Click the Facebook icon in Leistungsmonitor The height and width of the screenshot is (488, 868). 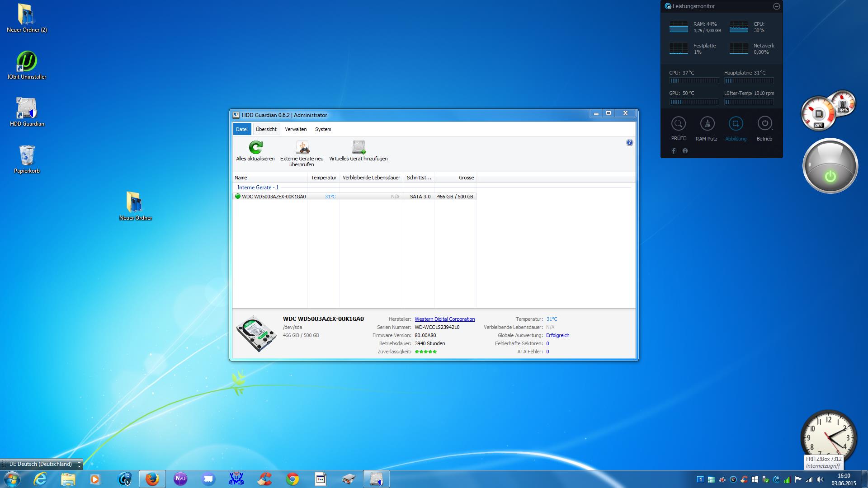[x=674, y=151]
